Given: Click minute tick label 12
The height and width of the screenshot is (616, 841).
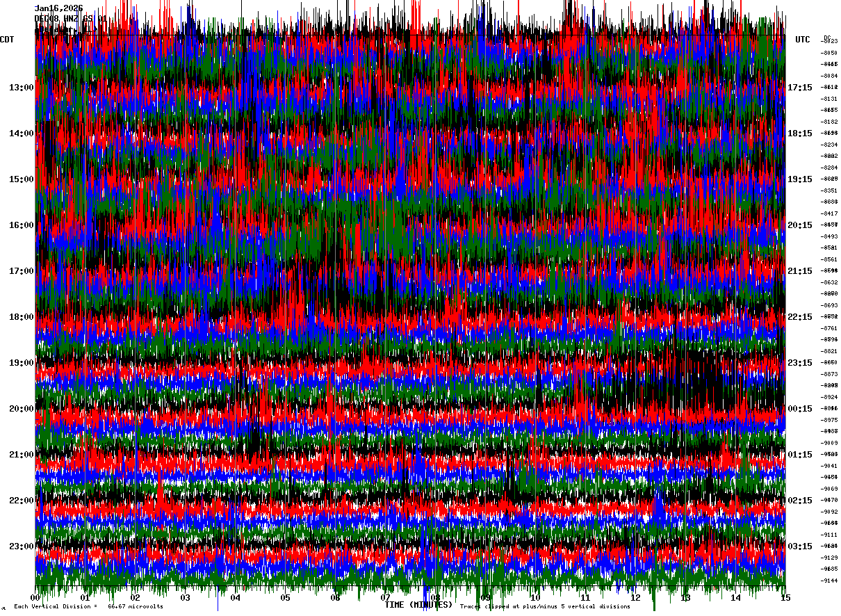Looking at the screenshot, I should coord(635,597).
